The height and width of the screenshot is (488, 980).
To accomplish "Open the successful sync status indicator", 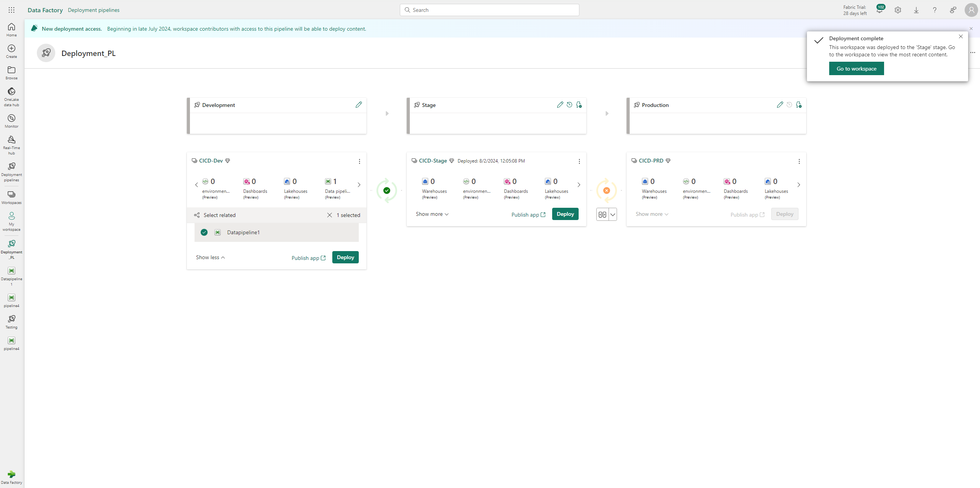I will [387, 191].
